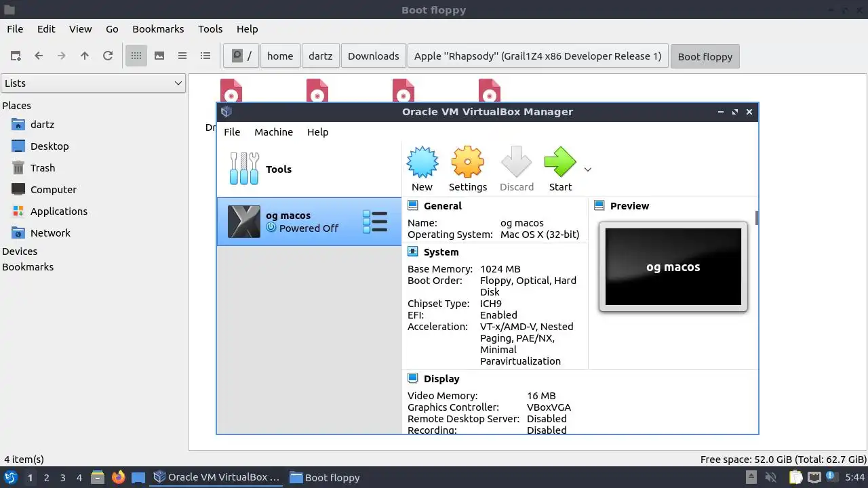Viewport: 868px width, 488px height.
Task: Switch file manager to detailed list view
Action: click(x=205, y=56)
